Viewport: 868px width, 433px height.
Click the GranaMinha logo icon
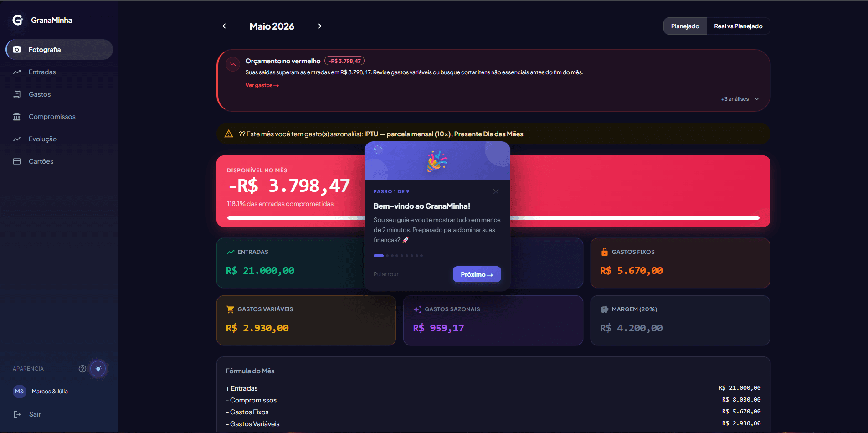[18, 20]
